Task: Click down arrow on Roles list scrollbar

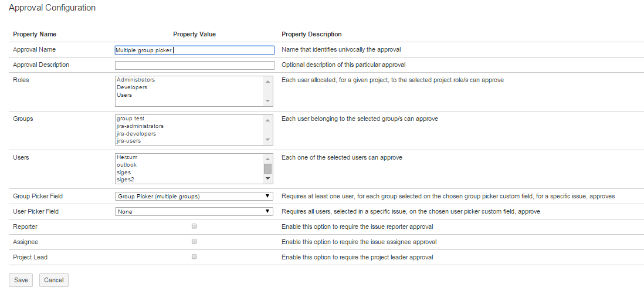Action: tap(267, 101)
